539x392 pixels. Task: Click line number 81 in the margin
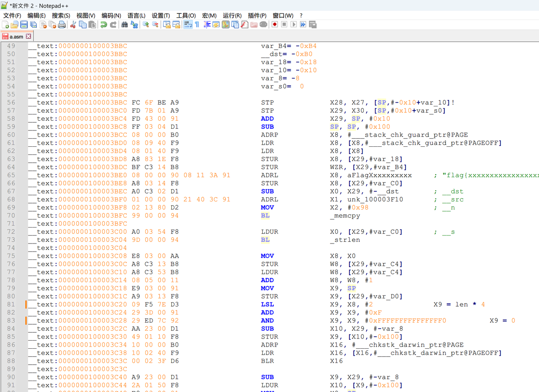11,304
